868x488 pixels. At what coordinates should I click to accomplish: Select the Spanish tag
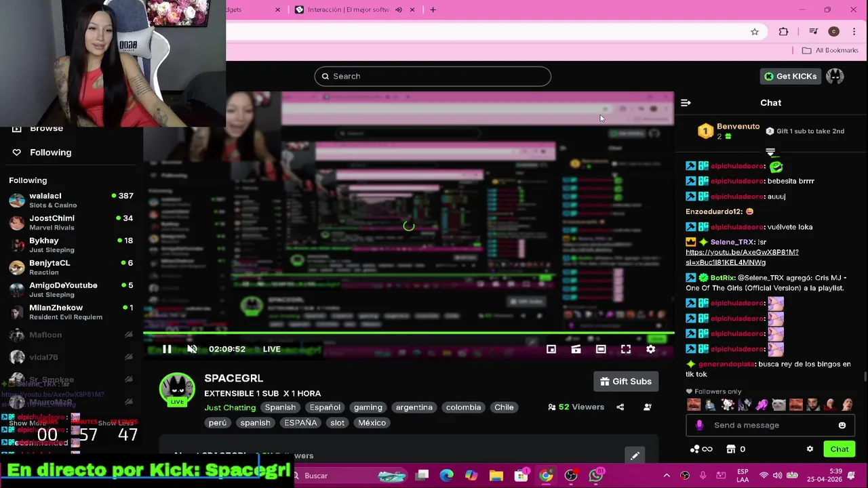pyautogui.click(x=280, y=407)
